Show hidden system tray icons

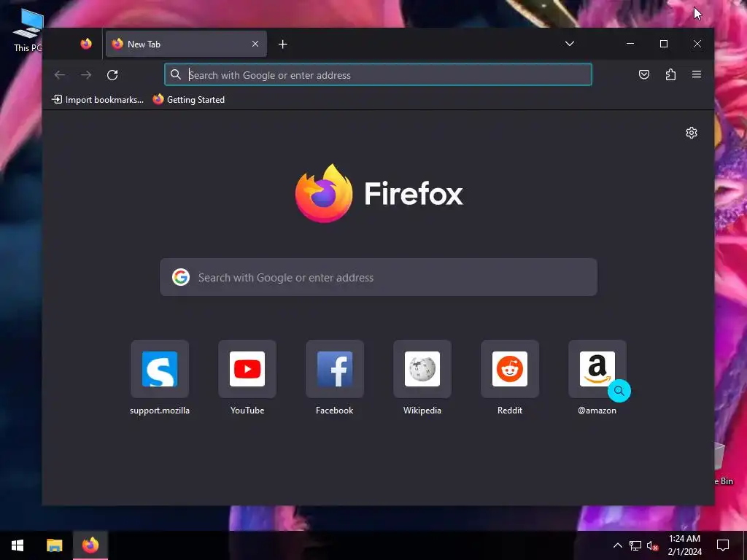pos(617,545)
